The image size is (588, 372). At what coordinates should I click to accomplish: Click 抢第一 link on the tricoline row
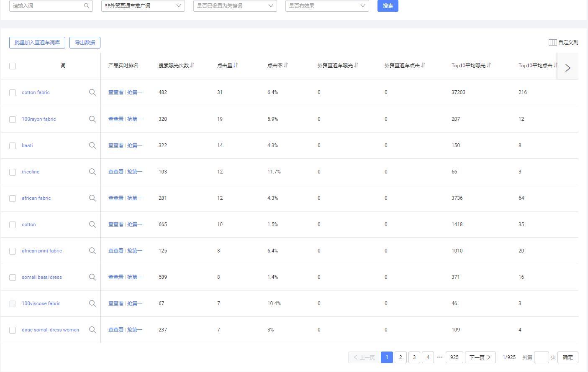tap(135, 172)
